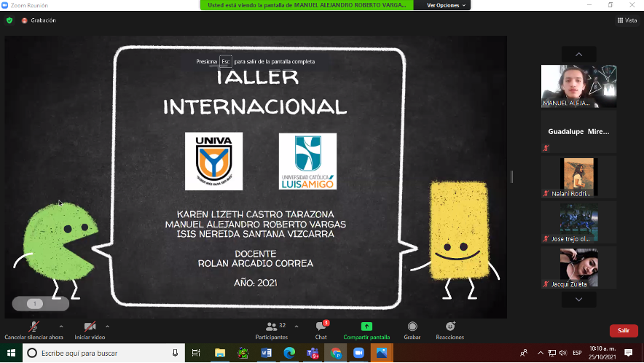Open network status icon in tray
Image resolution: width=644 pixels, height=363 pixels.
pos(552,353)
